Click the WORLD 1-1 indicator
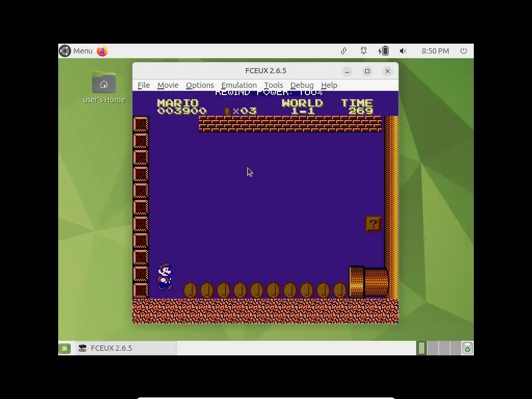The image size is (532, 399). [302, 107]
